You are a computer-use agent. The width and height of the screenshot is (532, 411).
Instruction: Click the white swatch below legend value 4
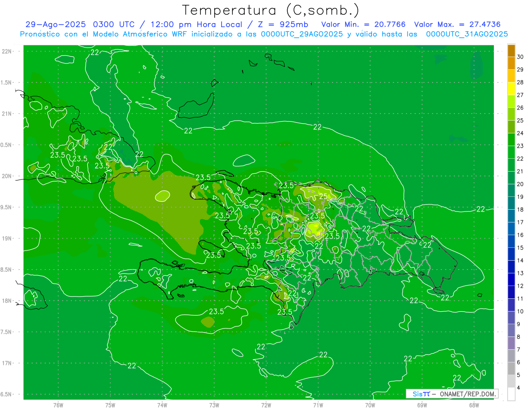511,394
